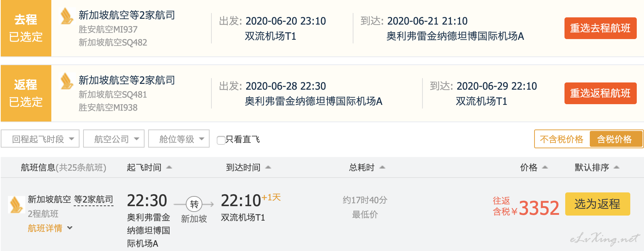Click the 航班信息 column header

64,167
